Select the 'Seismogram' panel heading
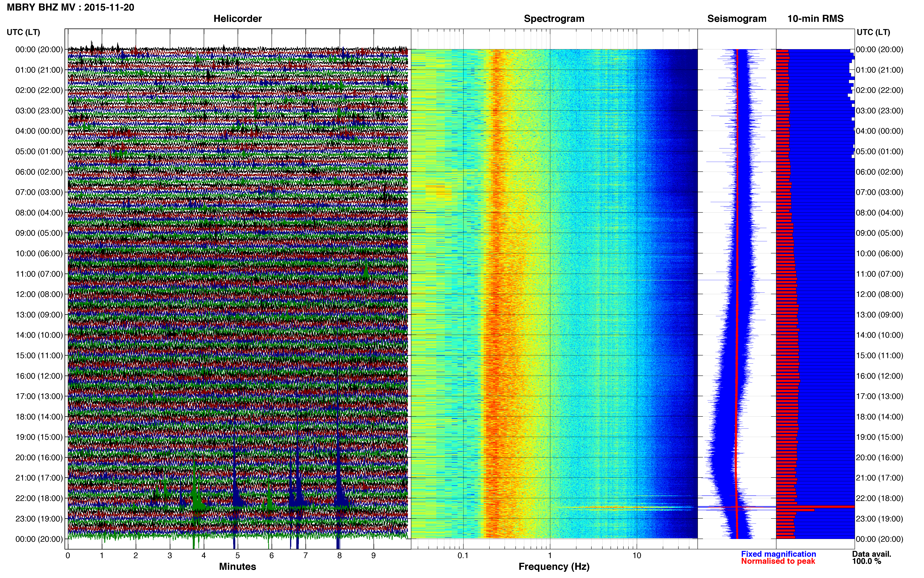The height and width of the screenshot is (578, 924). coord(737,19)
